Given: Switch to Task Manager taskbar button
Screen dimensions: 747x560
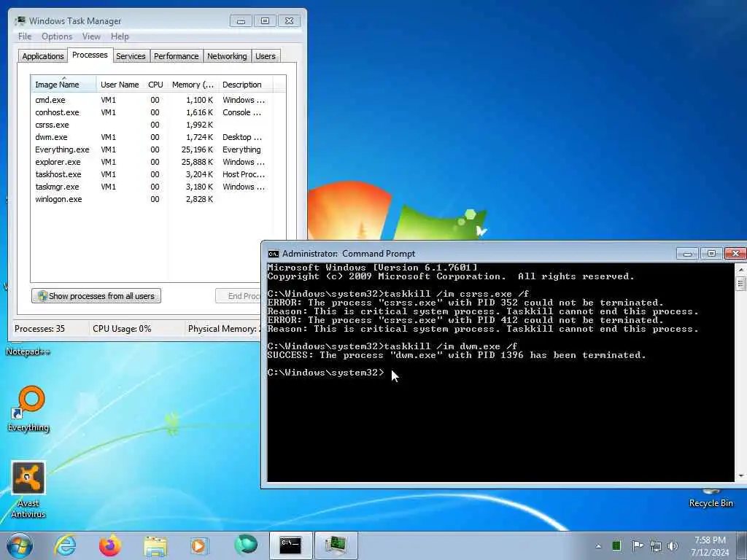Looking at the screenshot, I should 336,545.
